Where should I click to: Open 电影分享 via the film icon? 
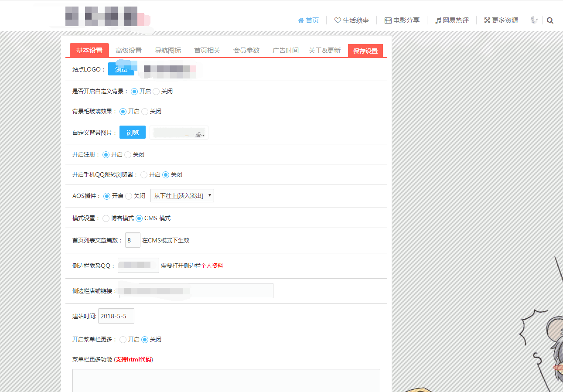click(387, 20)
